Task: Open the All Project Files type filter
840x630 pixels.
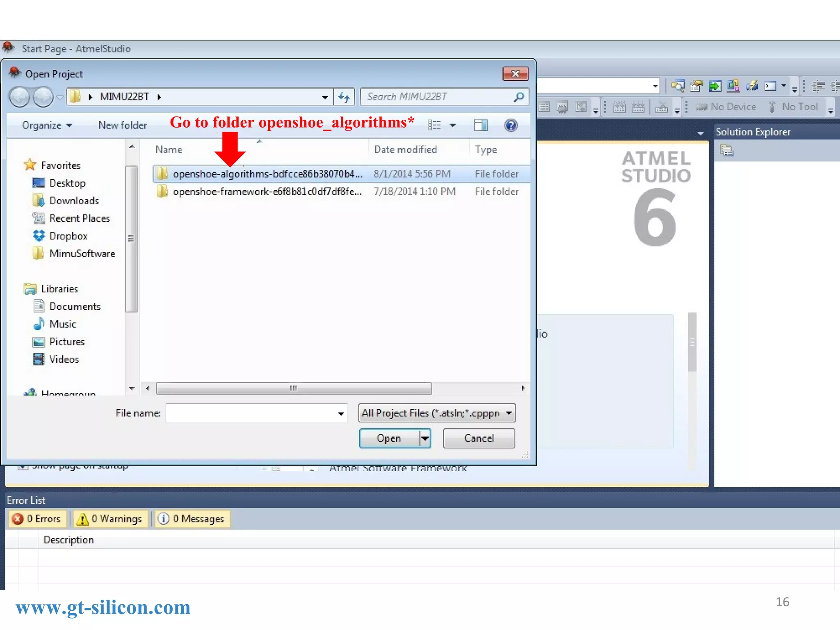Action: tap(437, 413)
